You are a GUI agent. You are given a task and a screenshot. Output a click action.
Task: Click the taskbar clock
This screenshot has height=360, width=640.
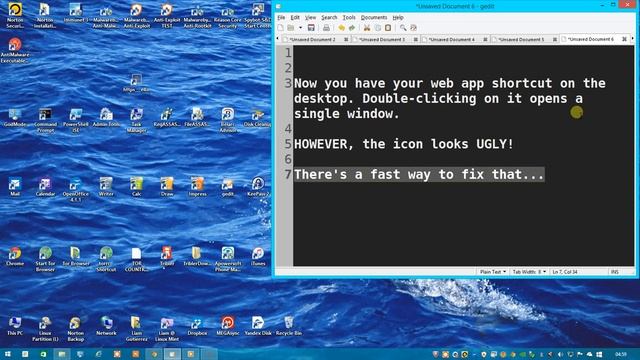coord(620,354)
